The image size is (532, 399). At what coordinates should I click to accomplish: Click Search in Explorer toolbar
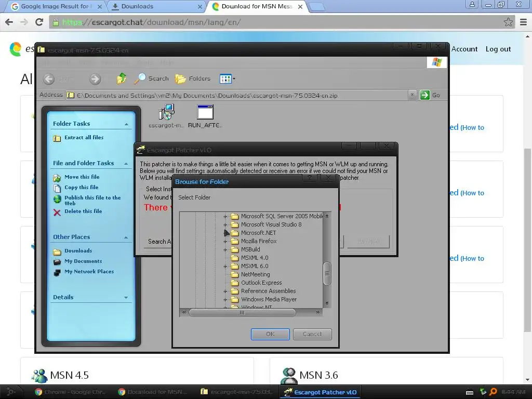click(x=151, y=79)
